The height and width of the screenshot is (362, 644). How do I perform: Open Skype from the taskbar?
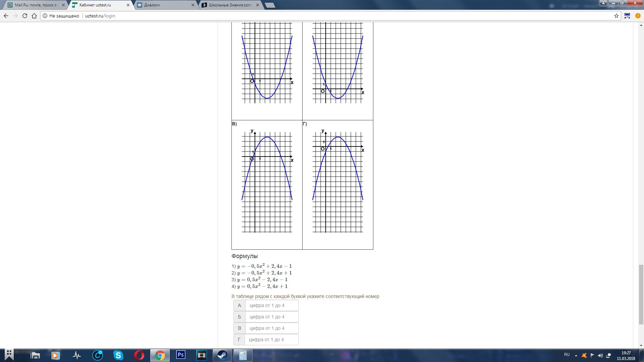(118, 355)
